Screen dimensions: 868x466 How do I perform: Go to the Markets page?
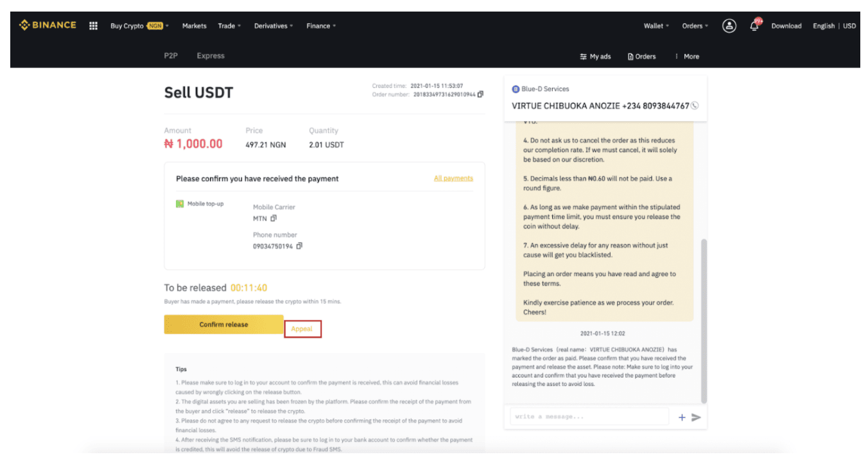tap(194, 26)
